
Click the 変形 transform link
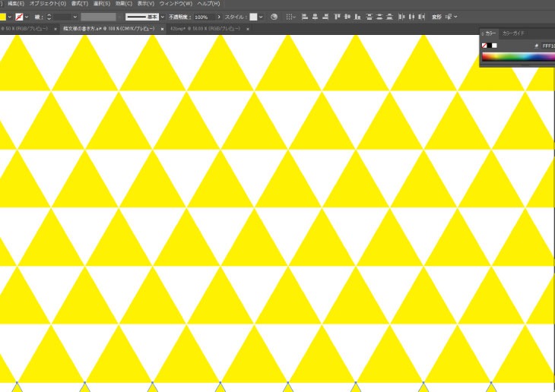(x=436, y=17)
